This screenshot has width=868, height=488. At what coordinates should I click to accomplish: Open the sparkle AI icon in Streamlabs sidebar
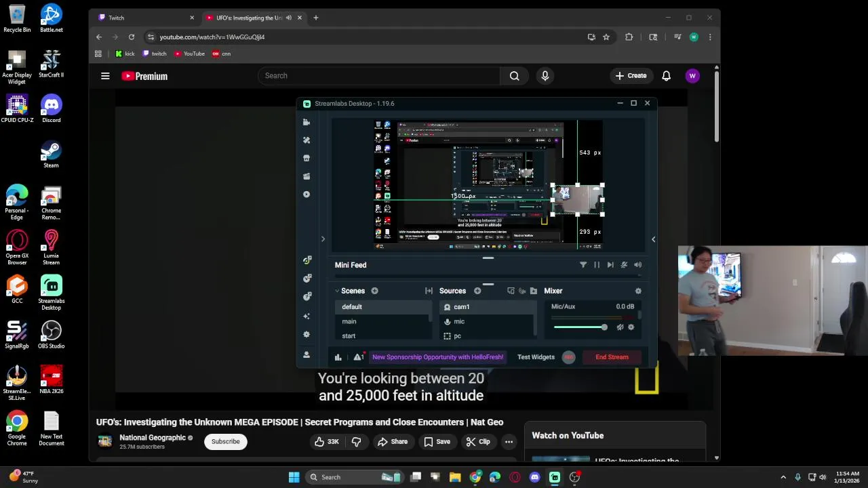point(307,316)
